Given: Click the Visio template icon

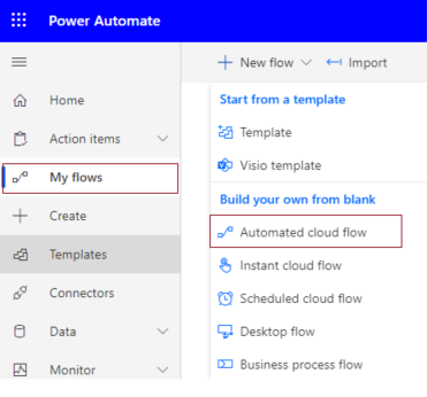Looking at the screenshot, I should [x=225, y=165].
